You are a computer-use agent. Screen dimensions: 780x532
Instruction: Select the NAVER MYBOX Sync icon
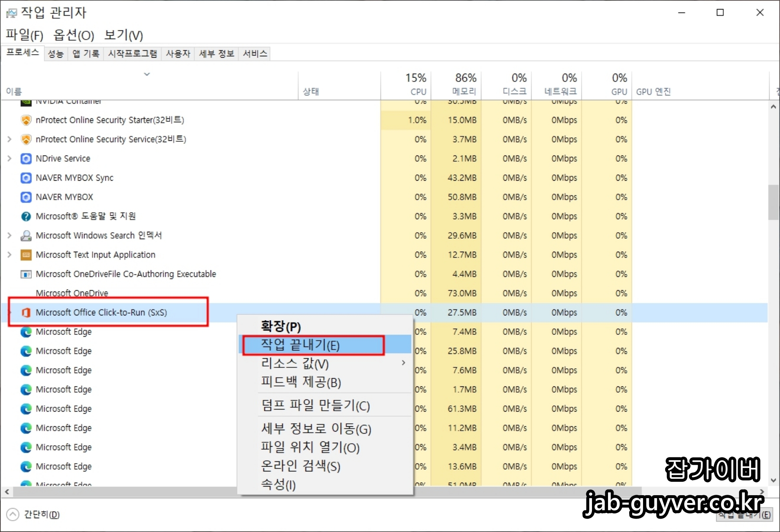click(26, 178)
